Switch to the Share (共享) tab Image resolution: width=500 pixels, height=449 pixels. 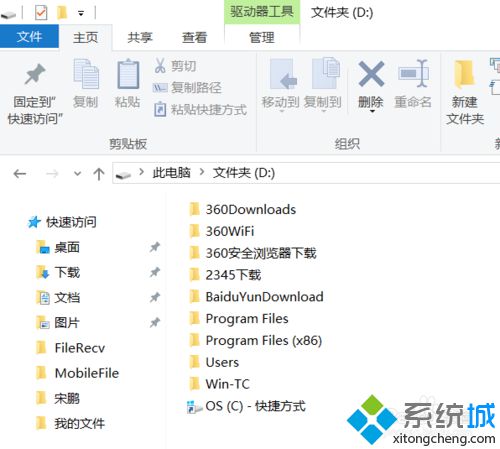(140, 37)
